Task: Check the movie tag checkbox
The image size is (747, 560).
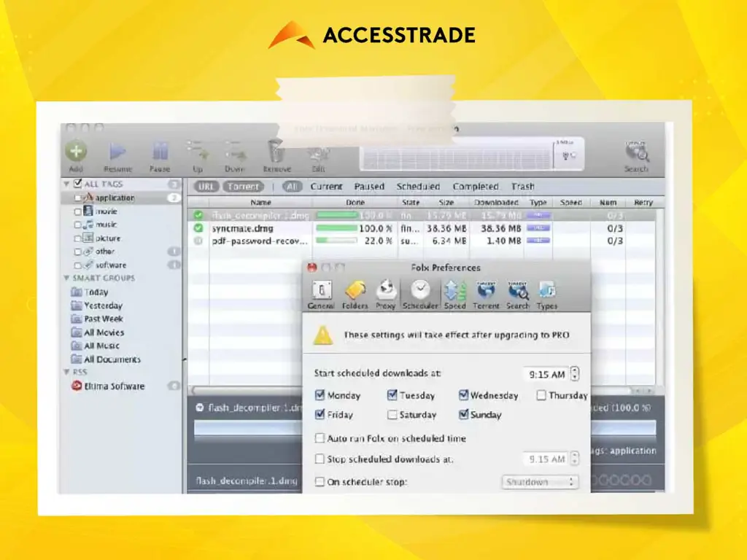Action: click(x=77, y=211)
